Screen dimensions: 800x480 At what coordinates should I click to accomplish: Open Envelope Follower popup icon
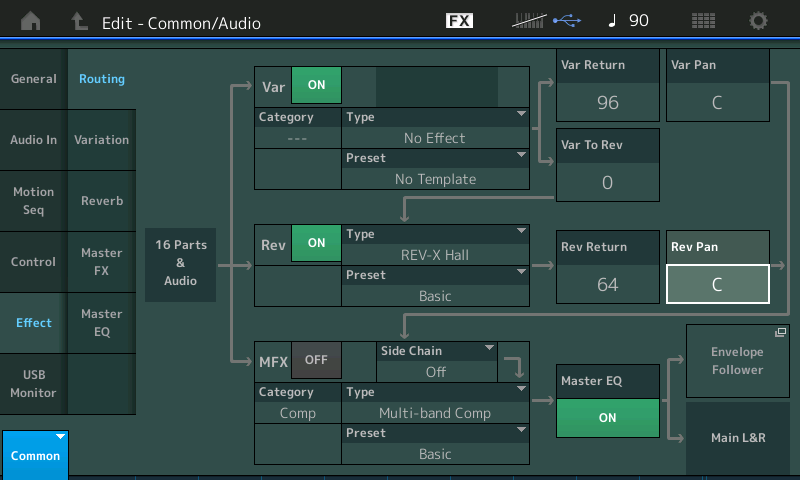[x=781, y=333]
